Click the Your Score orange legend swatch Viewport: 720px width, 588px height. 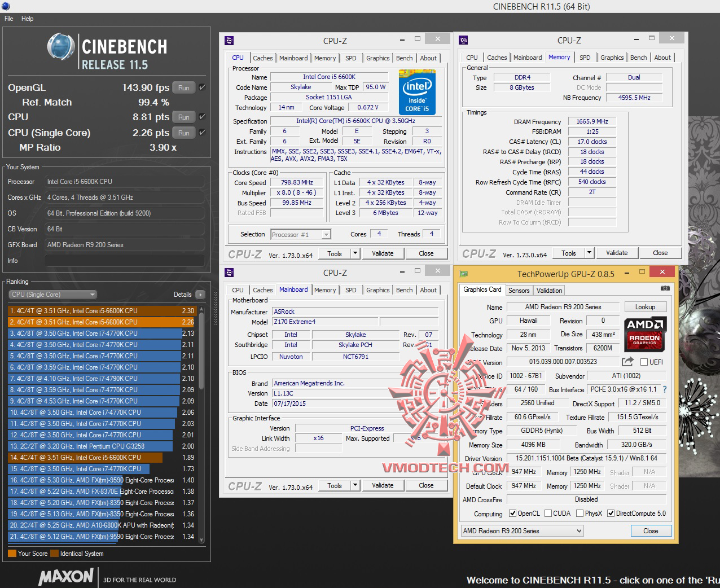(12, 554)
